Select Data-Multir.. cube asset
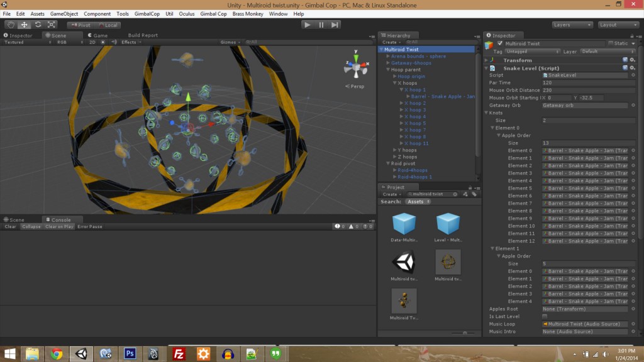 click(x=404, y=223)
